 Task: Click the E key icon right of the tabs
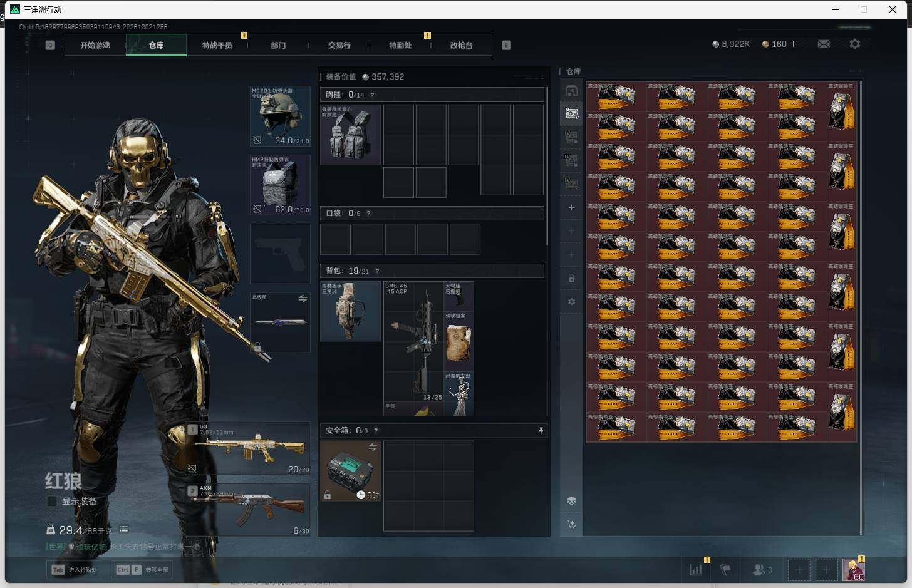tap(506, 45)
